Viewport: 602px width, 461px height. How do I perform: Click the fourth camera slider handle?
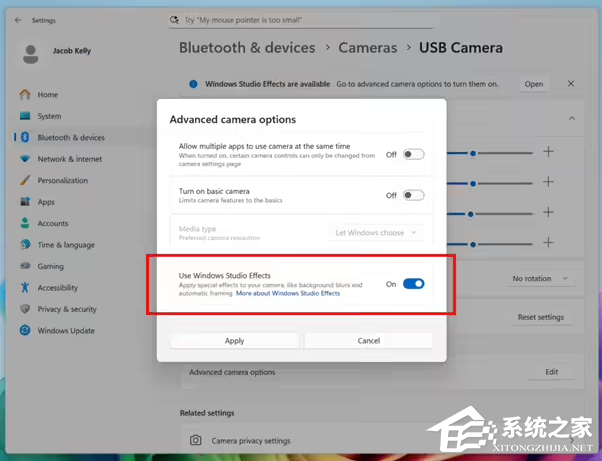point(473,245)
